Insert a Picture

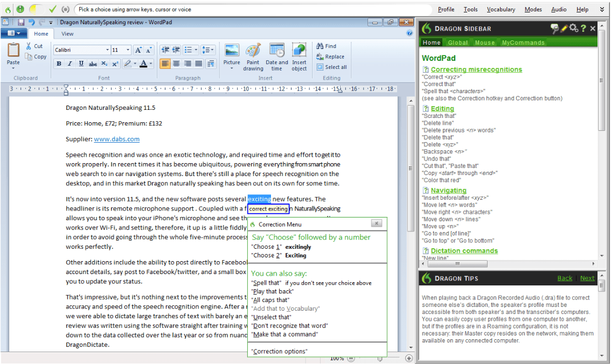point(232,57)
